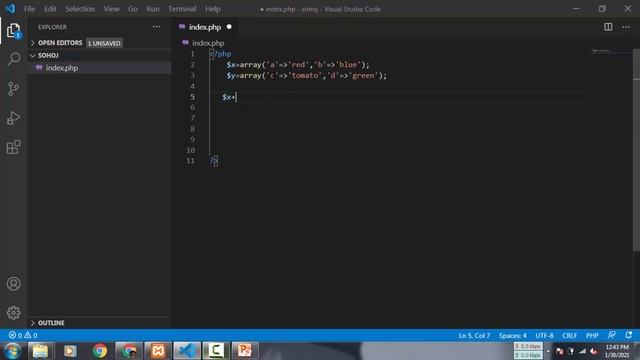This screenshot has height=360, width=640.
Task: Select index.php in the file tree
Action: point(99,68)
